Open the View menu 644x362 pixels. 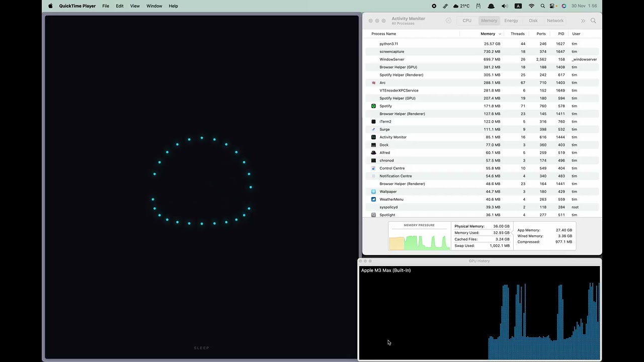point(135,6)
